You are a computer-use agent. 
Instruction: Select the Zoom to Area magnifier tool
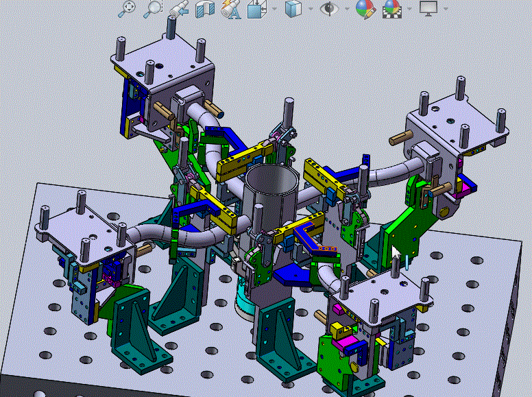(x=152, y=9)
